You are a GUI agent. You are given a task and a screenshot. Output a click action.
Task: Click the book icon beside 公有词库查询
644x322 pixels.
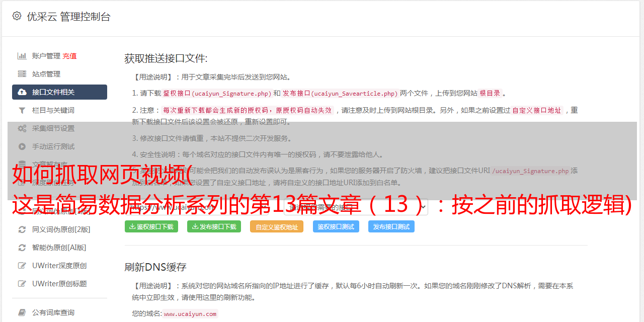pos(22,312)
